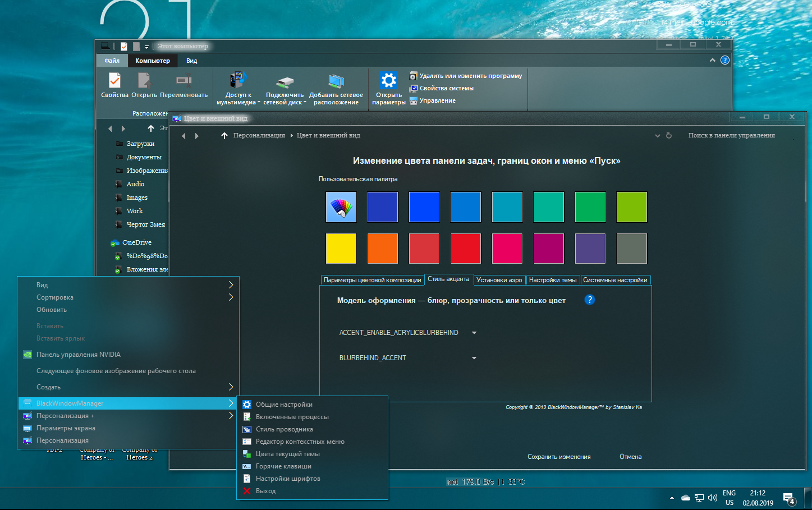
Task: Pick the yellow color swatch
Action: (341, 249)
